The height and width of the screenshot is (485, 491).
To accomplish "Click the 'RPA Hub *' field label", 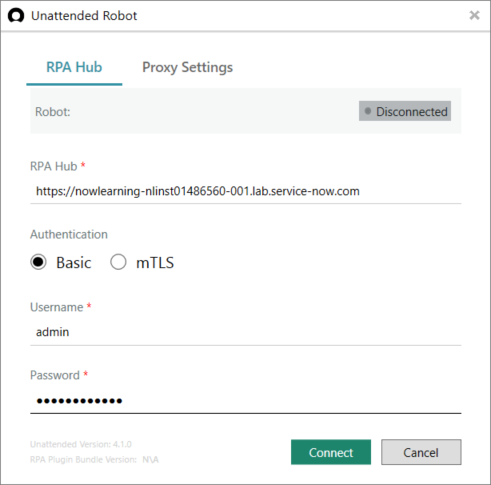I will [x=58, y=166].
